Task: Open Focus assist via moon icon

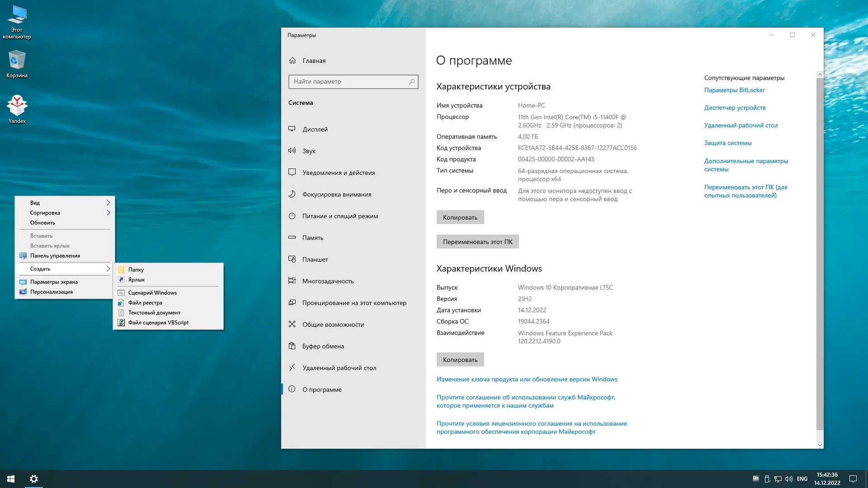Action: [x=292, y=194]
